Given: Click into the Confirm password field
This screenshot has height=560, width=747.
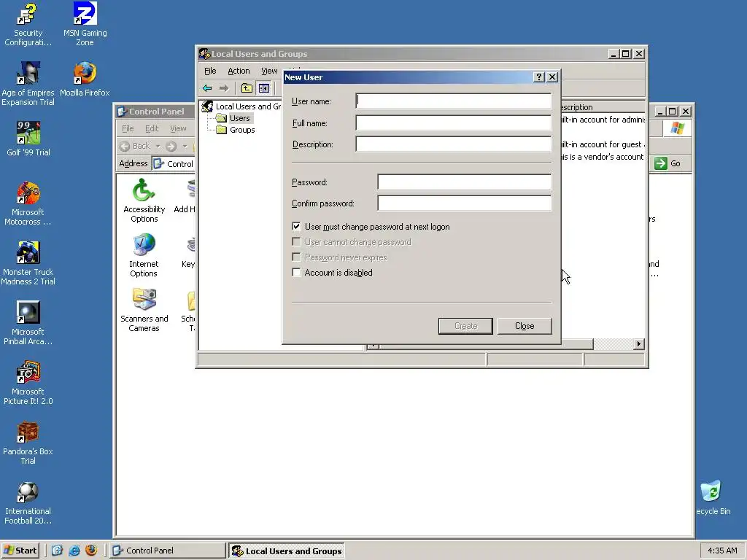Looking at the screenshot, I should (465, 203).
